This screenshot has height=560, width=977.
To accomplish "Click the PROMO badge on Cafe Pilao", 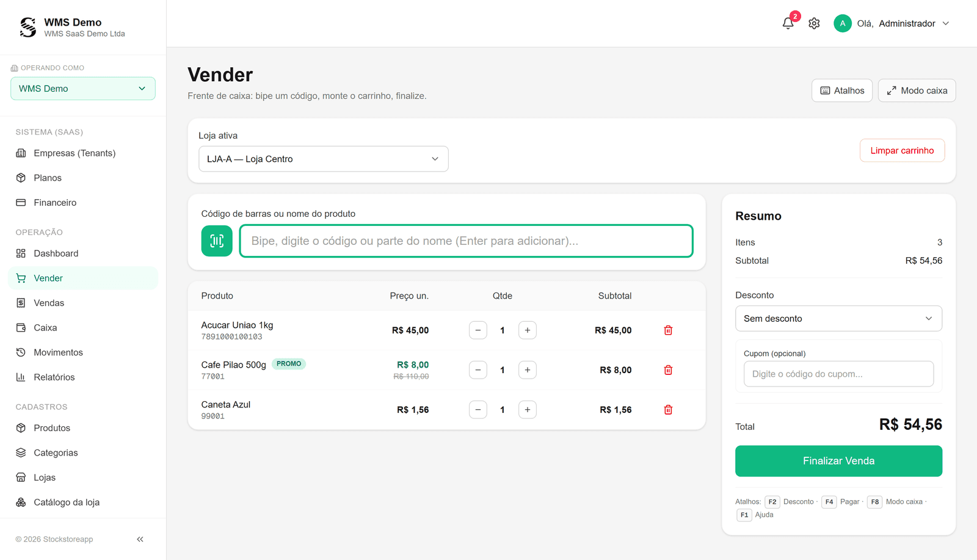I will [x=289, y=364].
